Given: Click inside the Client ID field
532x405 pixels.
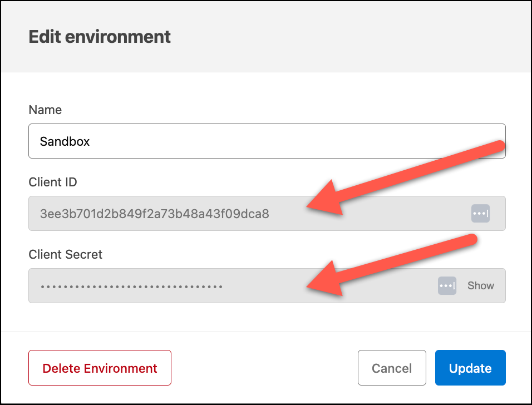Looking at the screenshot, I should [x=267, y=214].
